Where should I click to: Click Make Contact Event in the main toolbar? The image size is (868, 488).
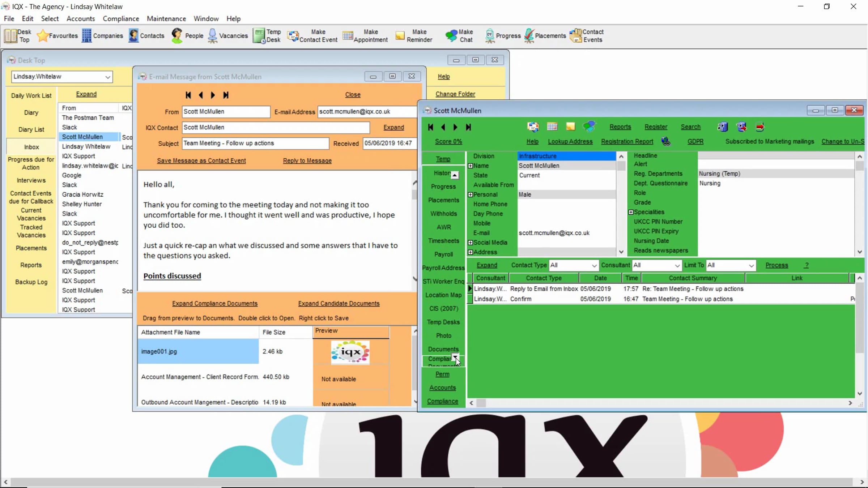[312, 36]
